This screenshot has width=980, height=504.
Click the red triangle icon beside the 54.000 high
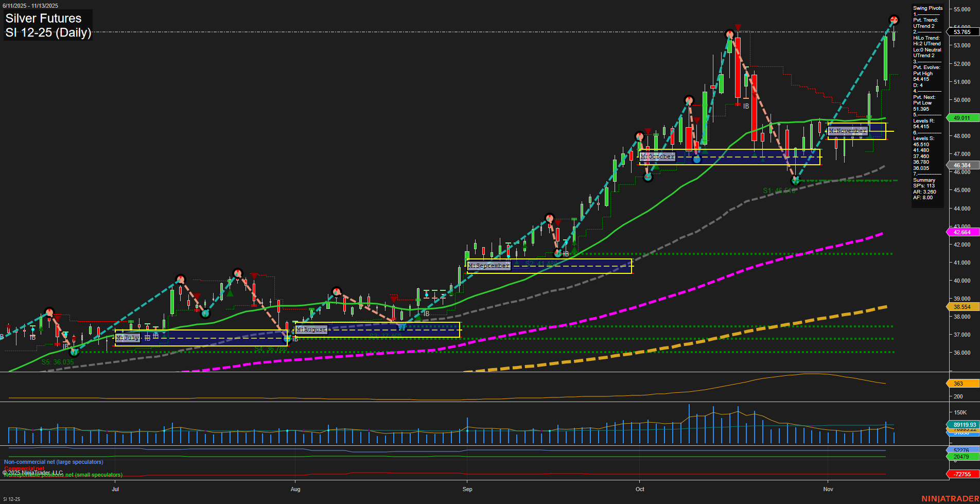click(x=738, y=26)
